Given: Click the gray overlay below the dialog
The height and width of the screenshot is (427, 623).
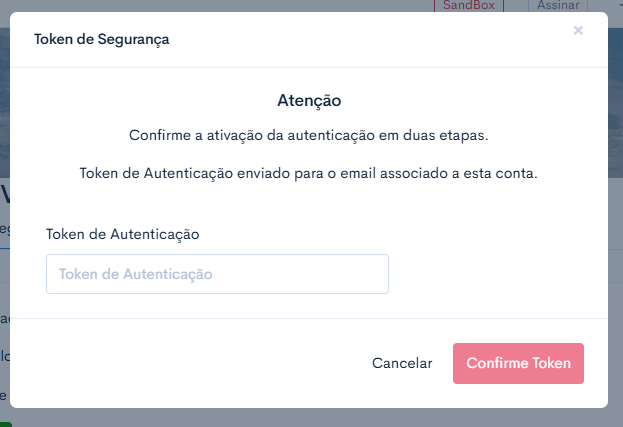Looking at the screenshot, I should tap(310, 418).
